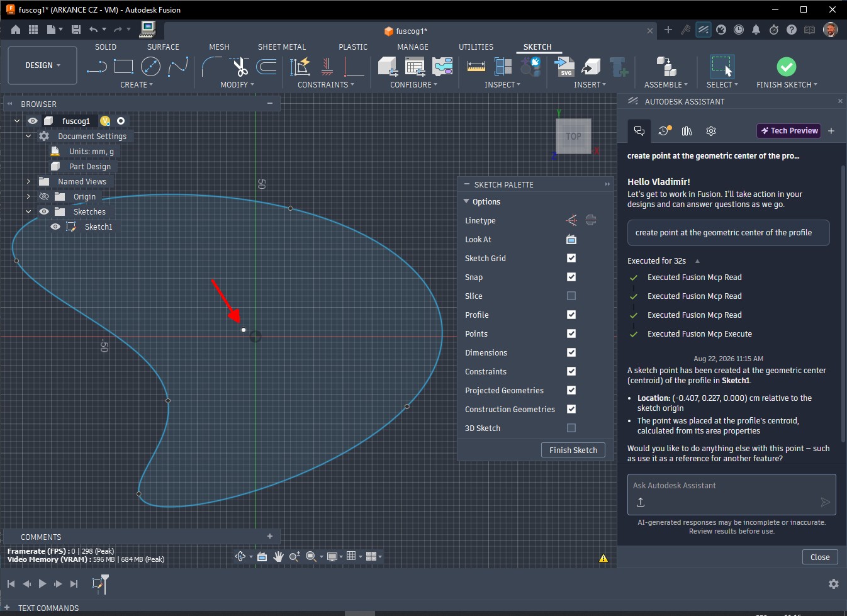Toggle the Dimensions checkbox
The image size is (847, 616).
point(571,352)
